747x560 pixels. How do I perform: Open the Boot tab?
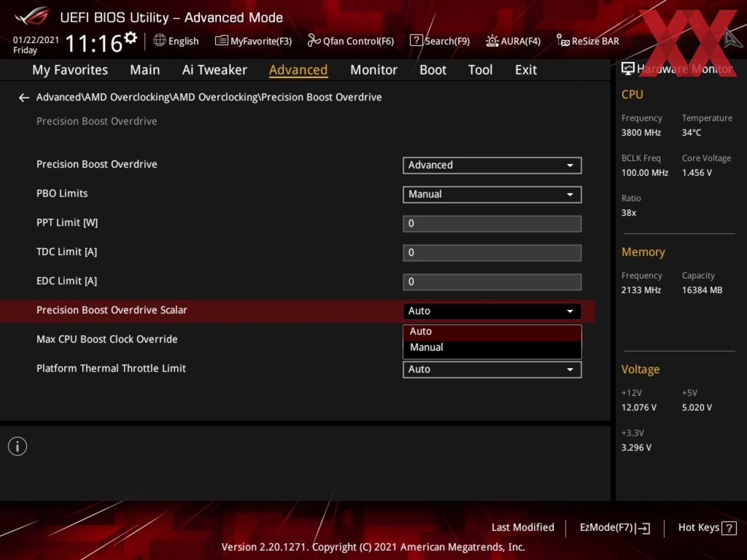pyautogui.click(x=433, y=70)
